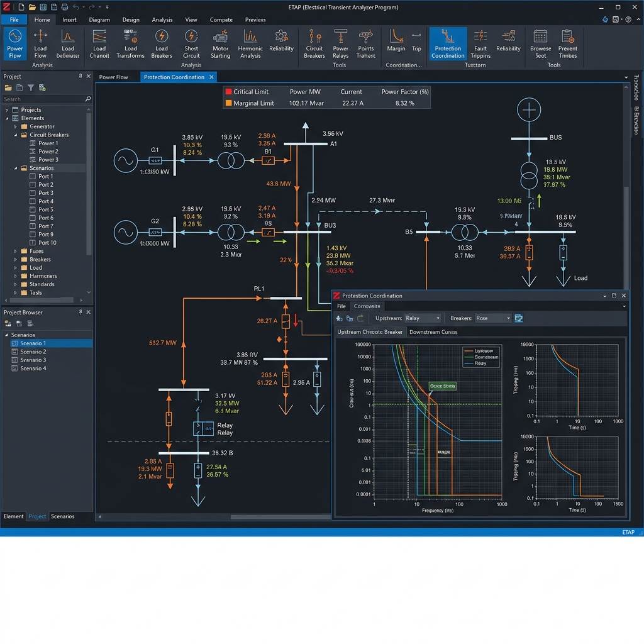Select the Power Relays tool
644x644 pixels.
click(x=340, y=44)
